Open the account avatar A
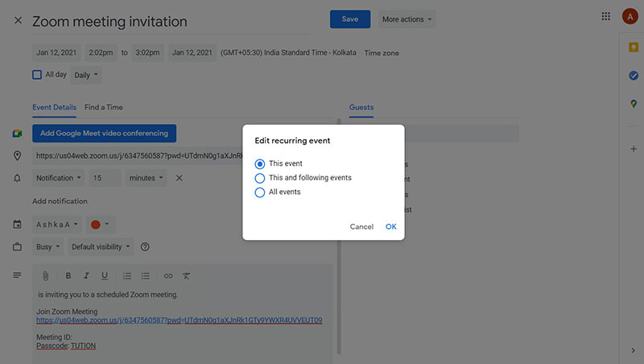The image size is (644, 364). (x=630, y=17)
